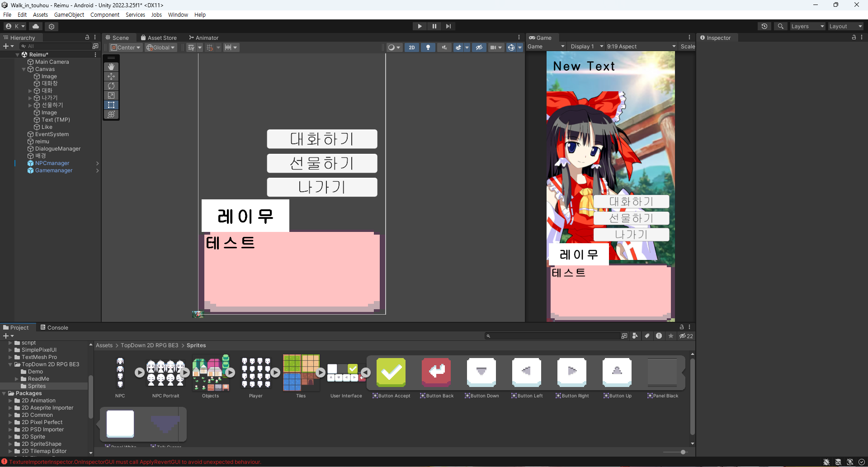Collapse the TopDown 2D RPG BE3 folder

pos(10,364)
